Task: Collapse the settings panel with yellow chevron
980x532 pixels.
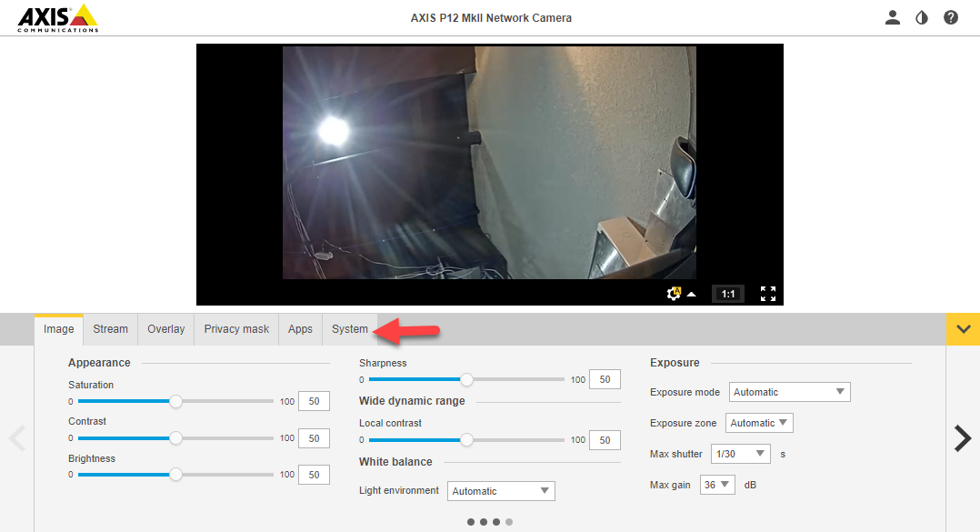Action: (x=963, y=329)
